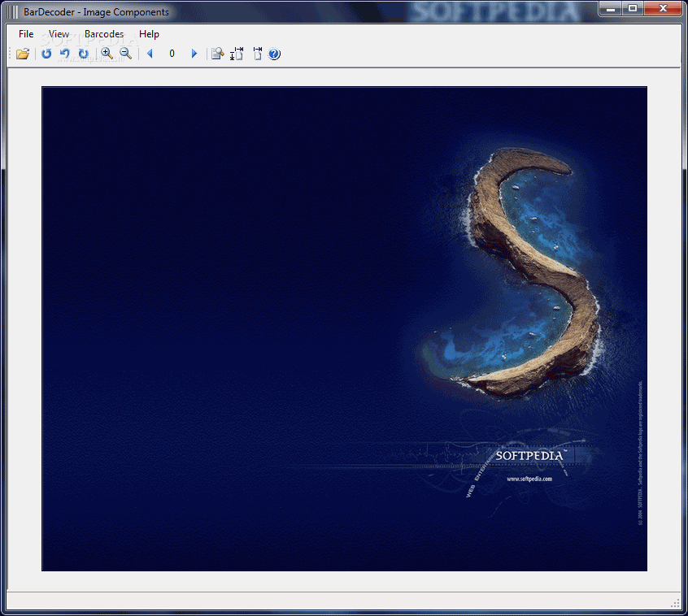Click the fit width and height icon
688x616 pixels.
(237, 54)
